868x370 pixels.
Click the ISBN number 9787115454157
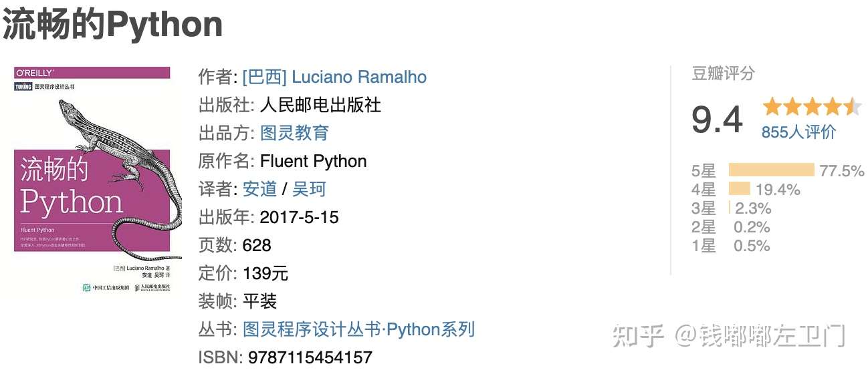[x=310, y=357]
